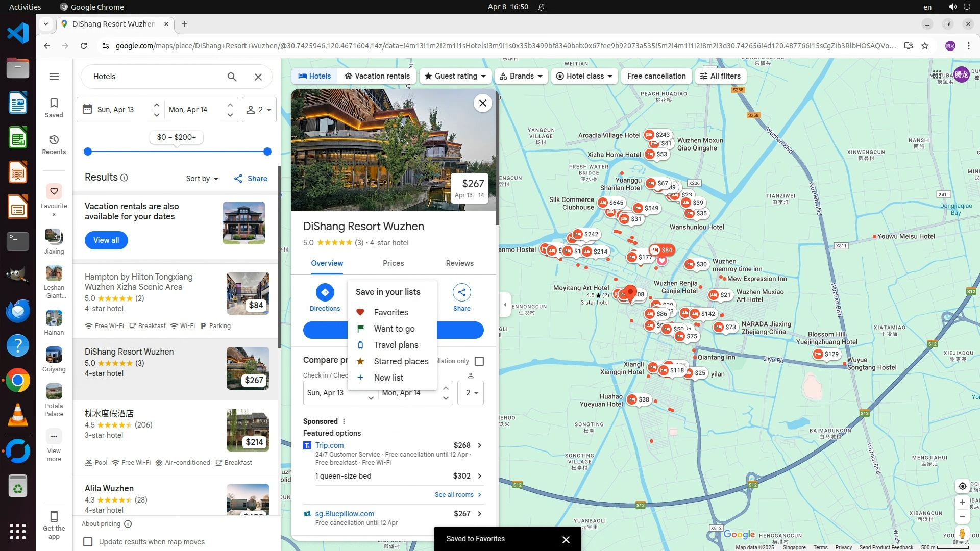
Task: Zoom in with the map plus icon
Action: coord(962,503)
